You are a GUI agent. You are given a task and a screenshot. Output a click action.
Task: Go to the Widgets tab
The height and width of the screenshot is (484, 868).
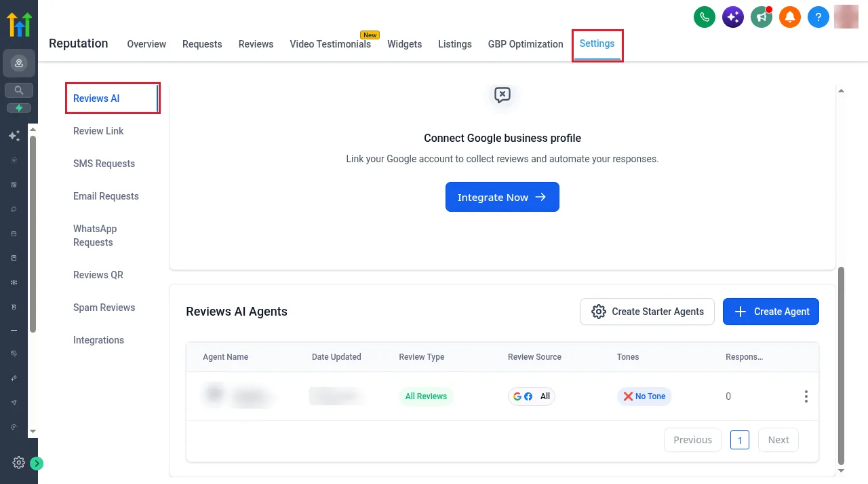click(404, 44)
